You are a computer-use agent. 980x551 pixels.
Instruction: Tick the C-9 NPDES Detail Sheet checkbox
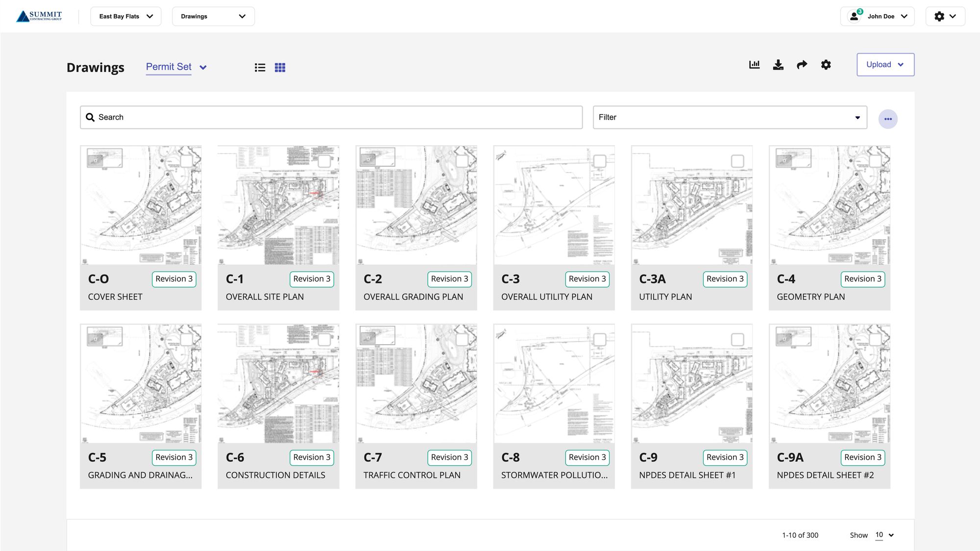click(737, 339)
